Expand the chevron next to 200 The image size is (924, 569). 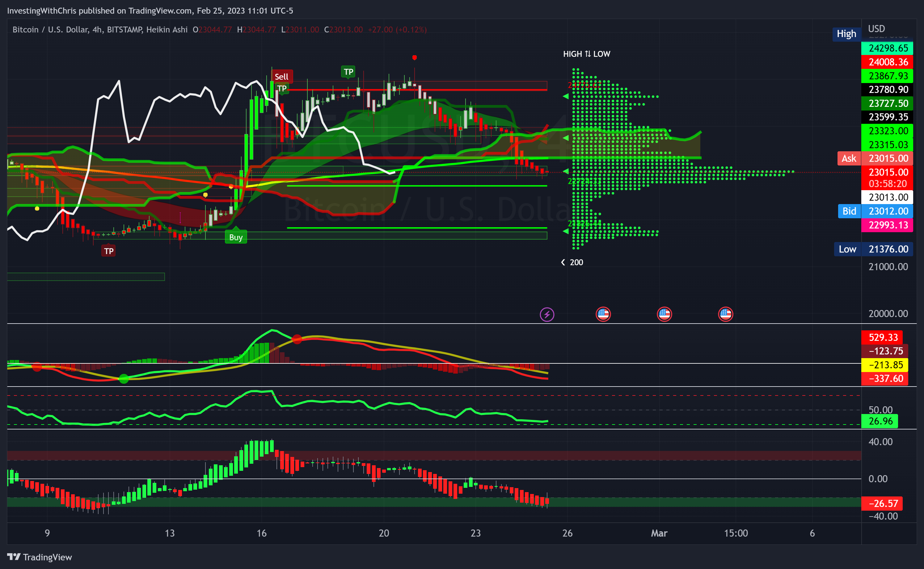click(563, 262)
